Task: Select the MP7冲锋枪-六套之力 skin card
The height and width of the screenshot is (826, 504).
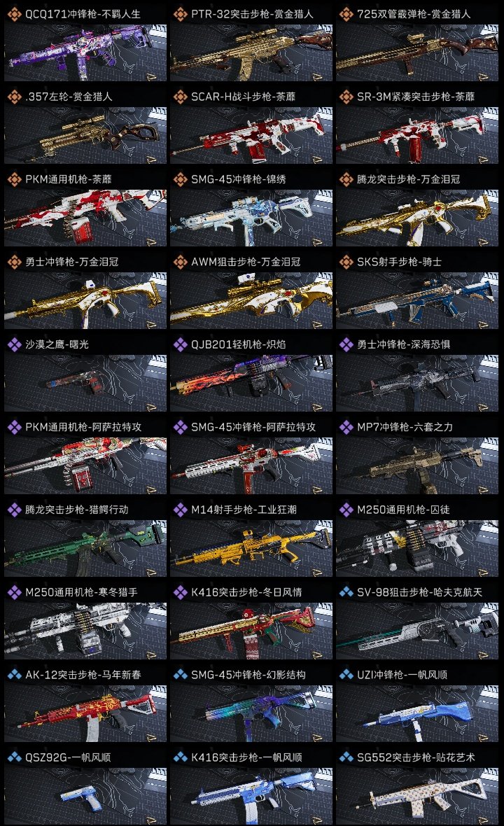Action: pyautogui.click(x=417, y=465)
